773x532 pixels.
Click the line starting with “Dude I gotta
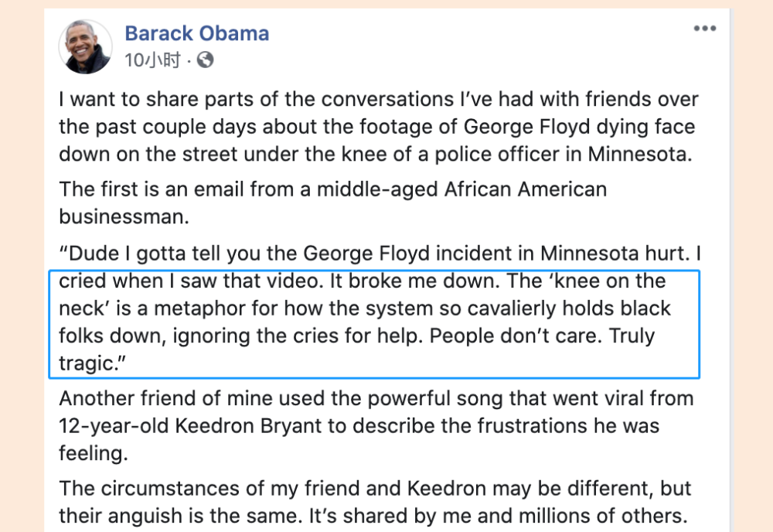pyautogui.click(x=380, y=254)
